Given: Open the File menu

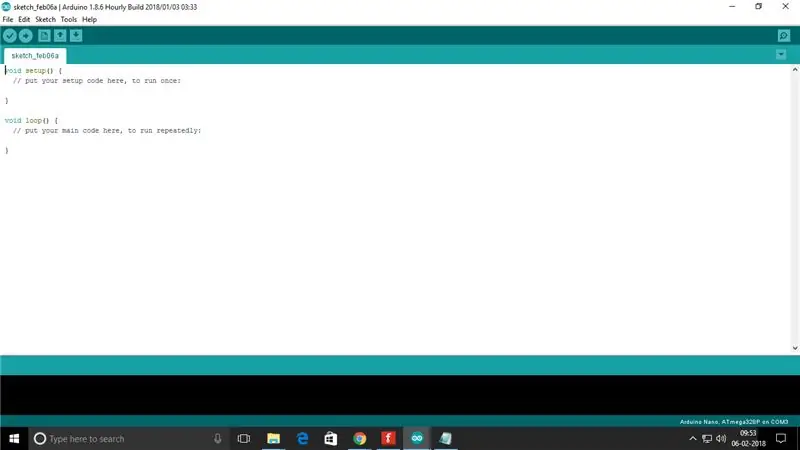Looking at the screenshot, I should 8,19.
